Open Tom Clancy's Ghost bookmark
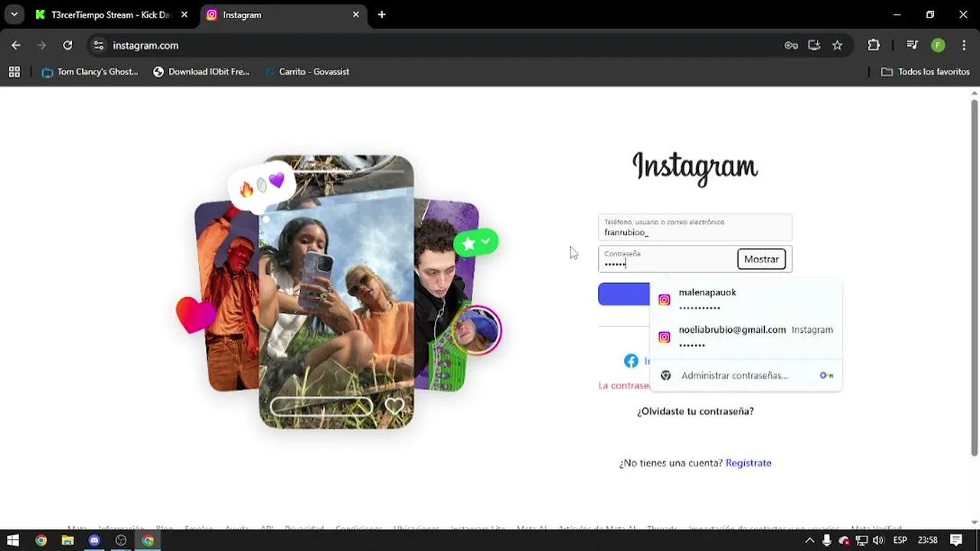The width and height of the screenshot is (980, 551). click(90, 71)
